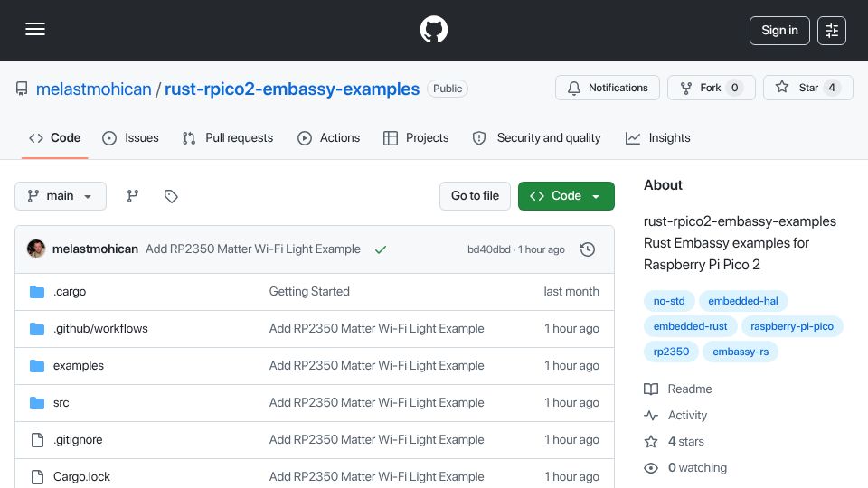868x488 pixels.
Task: Select the embedded-hal topic tag
Action: [x=743, y=301]
